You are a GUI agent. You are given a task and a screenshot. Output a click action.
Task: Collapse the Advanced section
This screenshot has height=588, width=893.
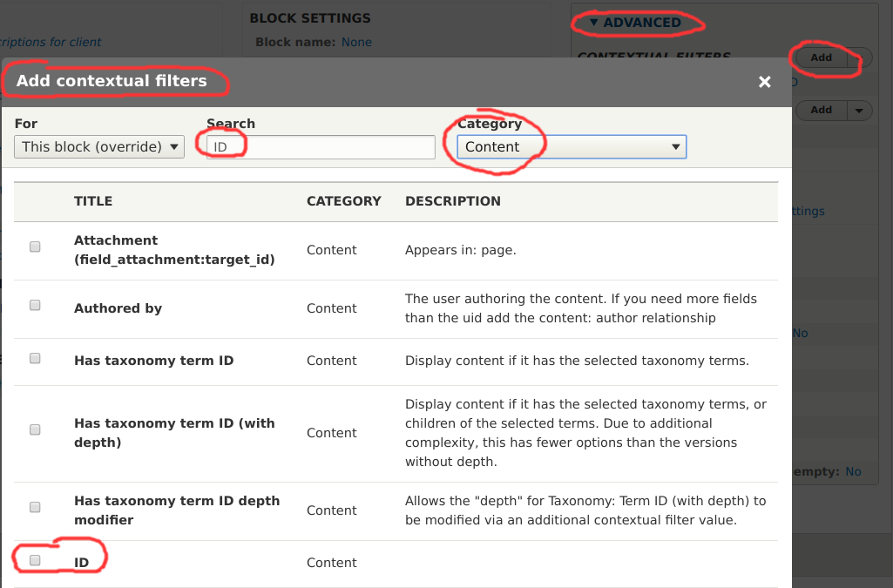(x=634, y=23)
